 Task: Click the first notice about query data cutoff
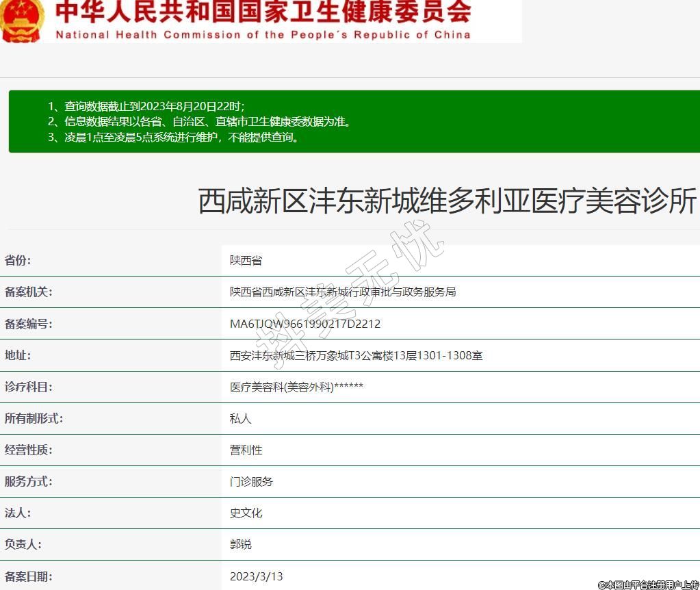point(146,106)
